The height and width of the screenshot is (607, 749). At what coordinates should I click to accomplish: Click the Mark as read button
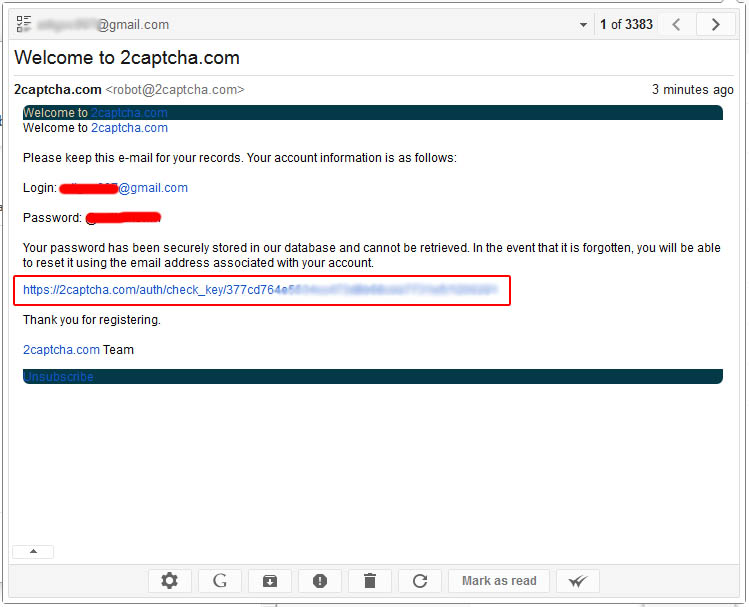(499, 581)
